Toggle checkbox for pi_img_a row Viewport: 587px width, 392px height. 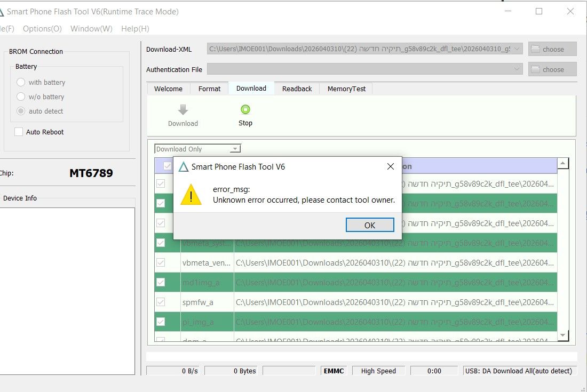[x=161, y=322]
